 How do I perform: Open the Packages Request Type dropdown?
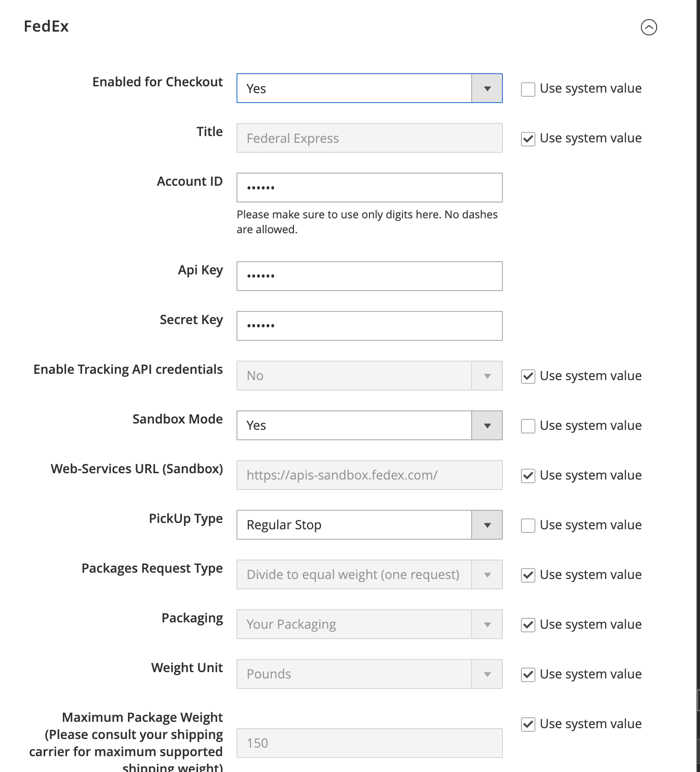click(369, 574)
